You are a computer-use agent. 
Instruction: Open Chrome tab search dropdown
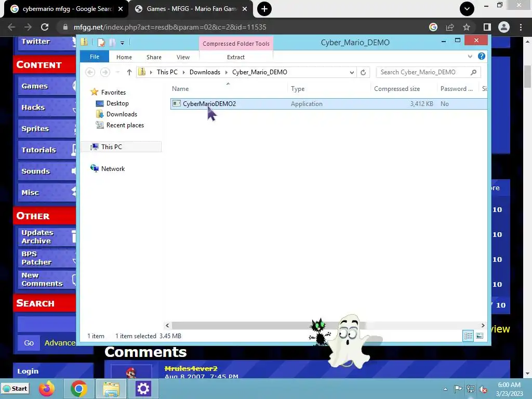click(x=467, y=9)
